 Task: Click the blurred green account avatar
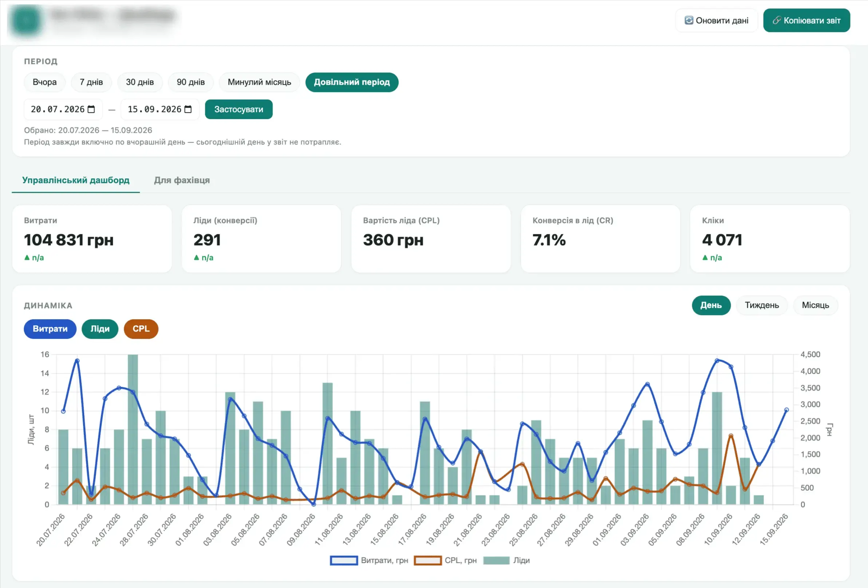coord(26,20)
